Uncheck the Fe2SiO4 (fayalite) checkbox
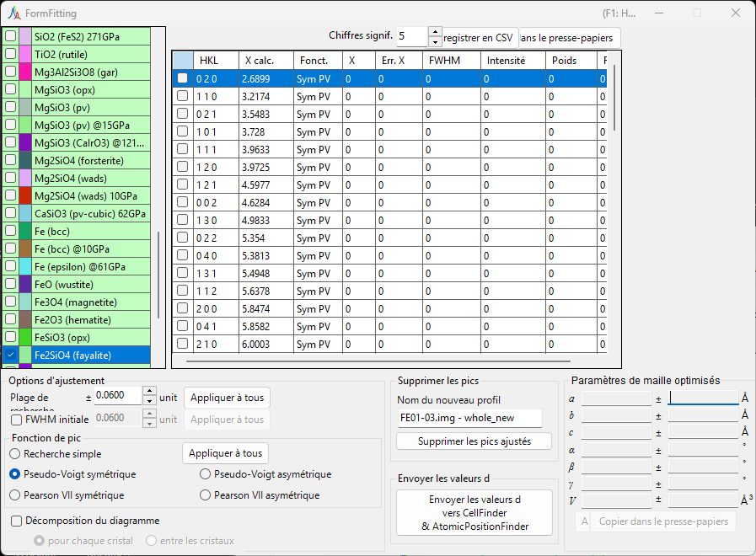The height and width of the screenshot is (556, 756). [x=10, y=356]
